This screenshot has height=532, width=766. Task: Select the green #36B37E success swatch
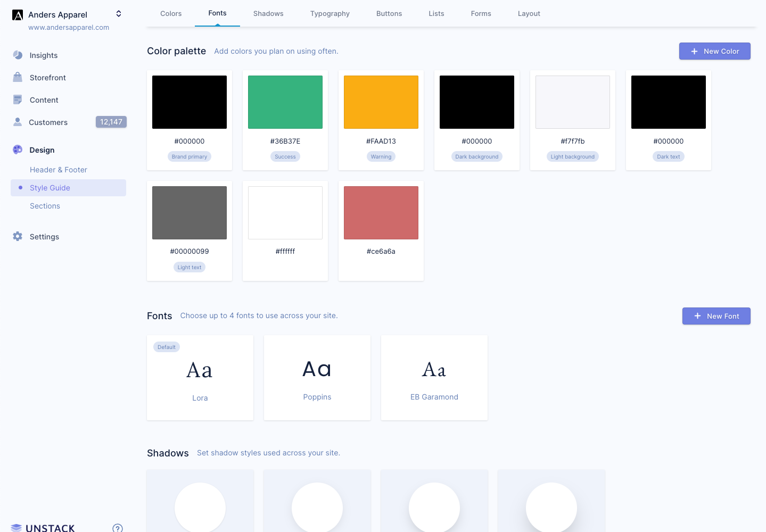(x=285, y=102)
